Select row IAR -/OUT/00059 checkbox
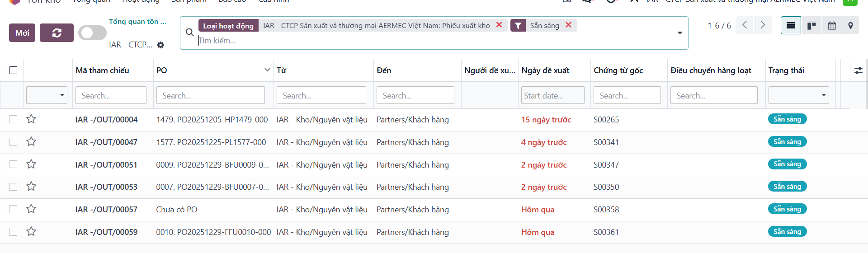 (x=14, y=232)
